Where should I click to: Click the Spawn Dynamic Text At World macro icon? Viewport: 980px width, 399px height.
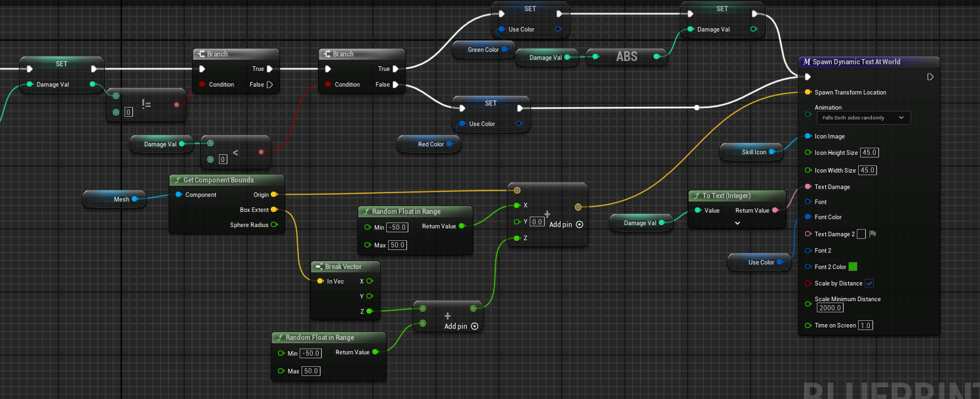pos(807,62)
